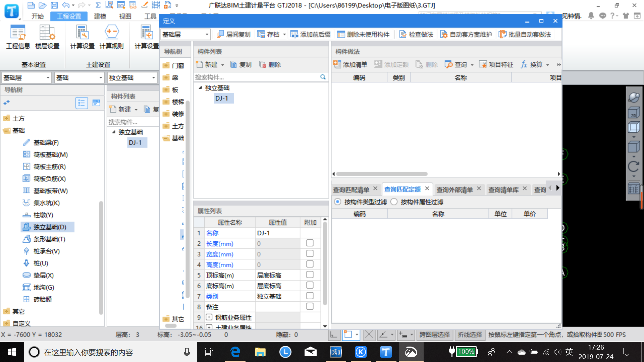
Task: Open 基础层 dropdown in definition dialog
Action: tap(185, 35)
